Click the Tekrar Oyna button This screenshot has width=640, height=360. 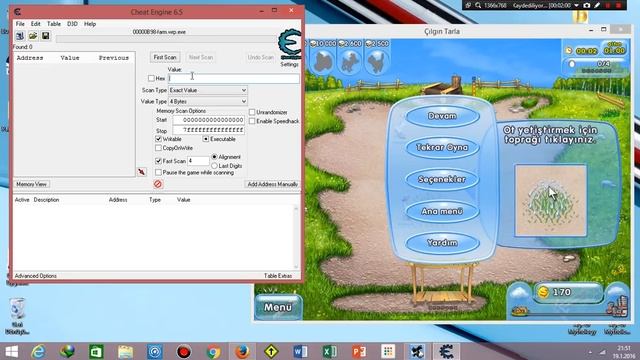coord(442,147)
